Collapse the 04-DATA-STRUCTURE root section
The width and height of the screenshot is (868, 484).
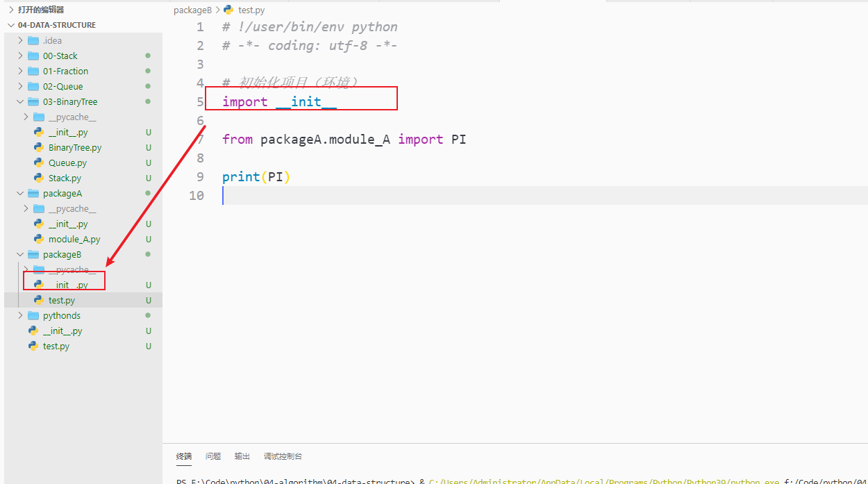tap(11, 25)
